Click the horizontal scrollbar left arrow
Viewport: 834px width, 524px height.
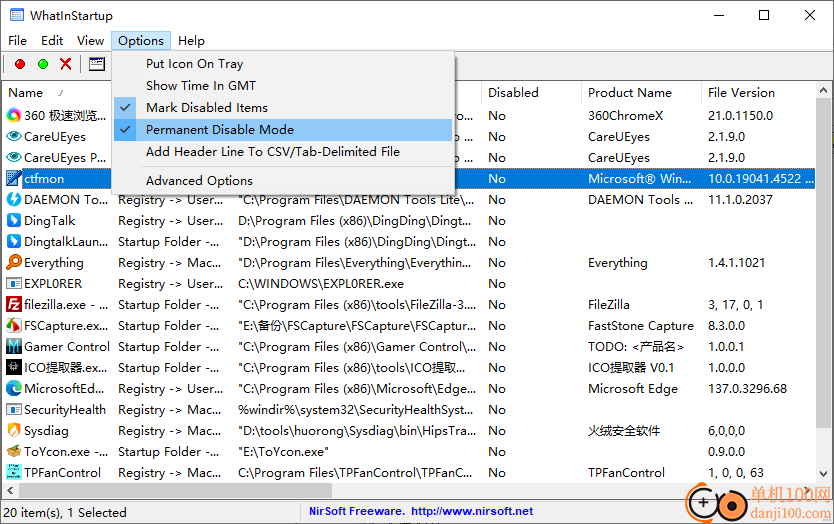point(10,490)
